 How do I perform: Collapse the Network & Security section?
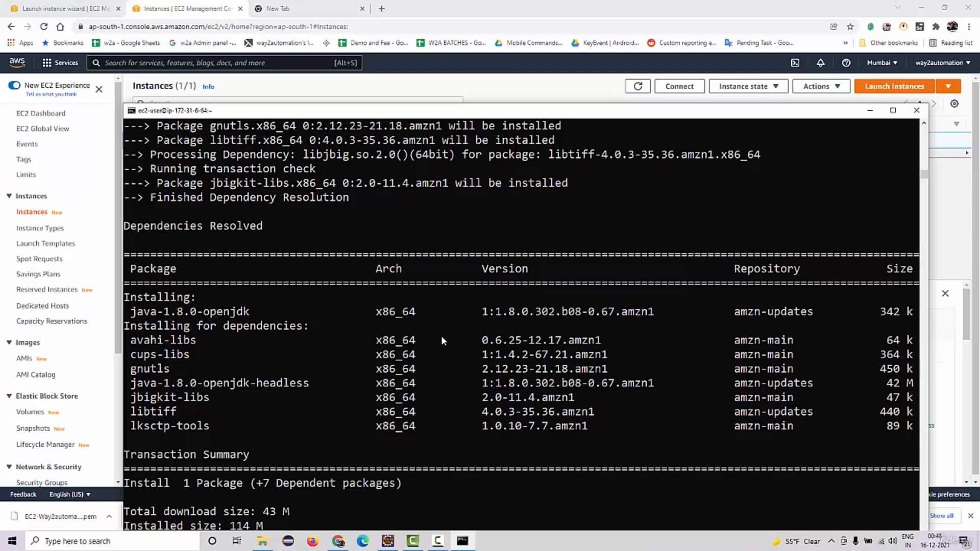[x=9, y=467]
